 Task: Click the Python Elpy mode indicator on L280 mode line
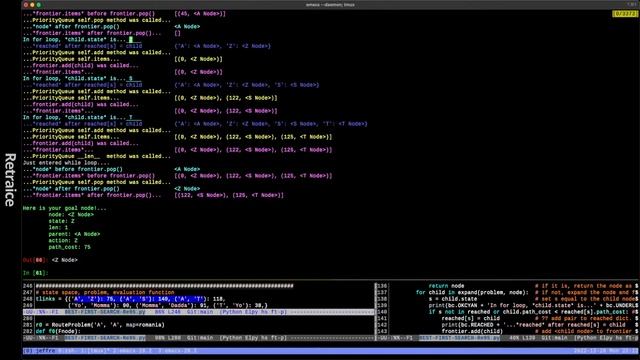[x=254, y=338]
